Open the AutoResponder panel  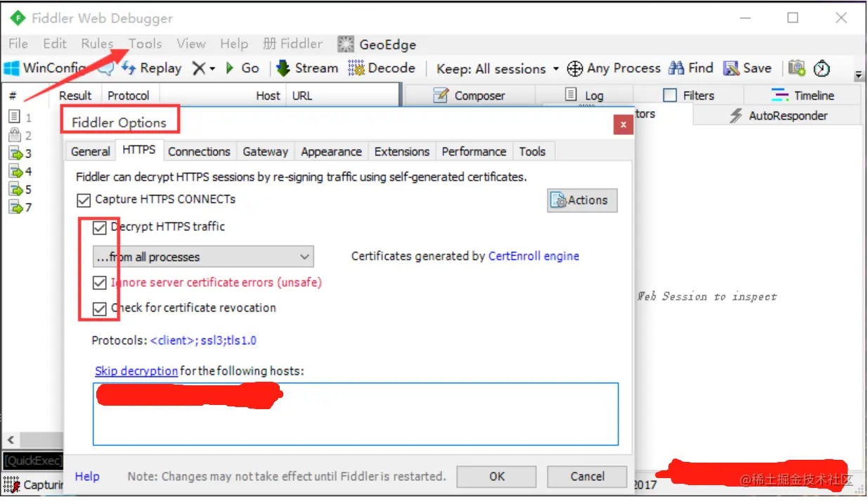(777, 115)
